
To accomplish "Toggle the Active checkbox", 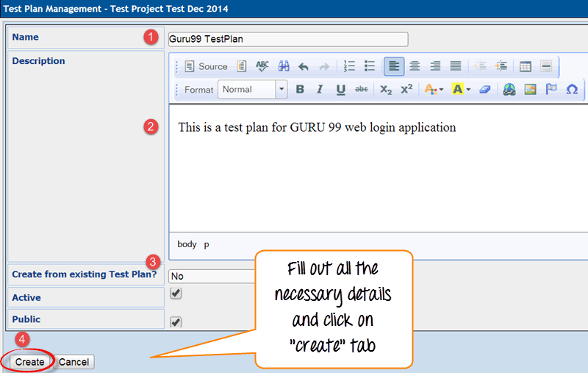I will (x=176, y=294).
